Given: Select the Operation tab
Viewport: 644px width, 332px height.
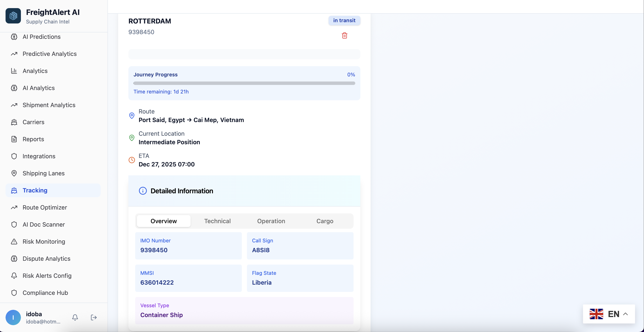Looking at the screenshot, I should (271, 221).
